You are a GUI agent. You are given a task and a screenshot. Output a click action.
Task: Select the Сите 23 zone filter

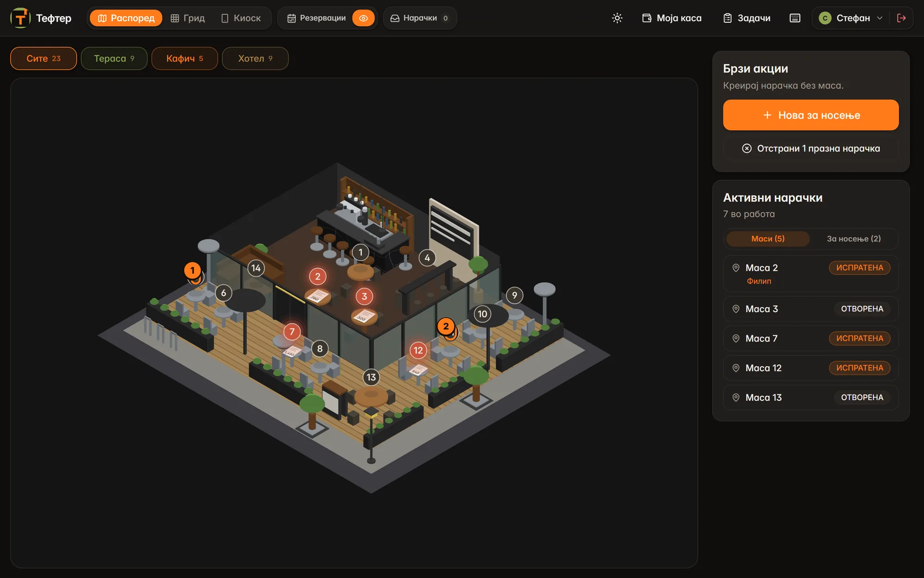pos(43,58)
